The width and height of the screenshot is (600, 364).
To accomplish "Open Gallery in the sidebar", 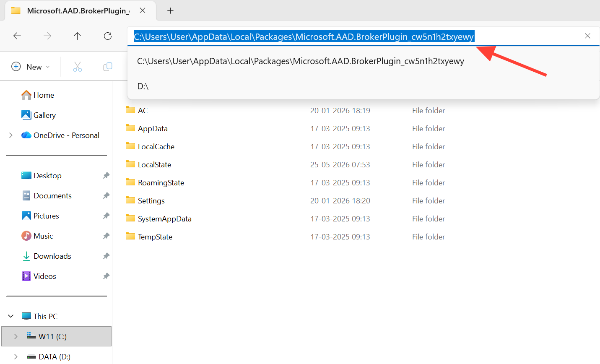I will pos(44,115).
